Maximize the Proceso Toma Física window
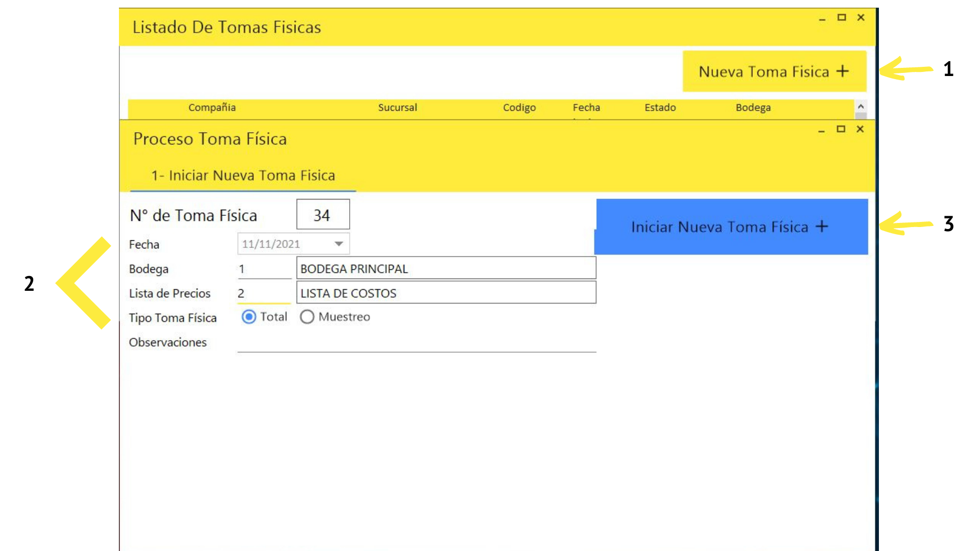 click(841, 129)
